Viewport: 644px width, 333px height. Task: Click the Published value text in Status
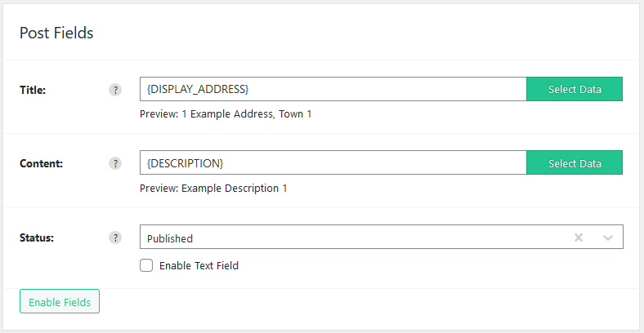[x=170, y=238]
